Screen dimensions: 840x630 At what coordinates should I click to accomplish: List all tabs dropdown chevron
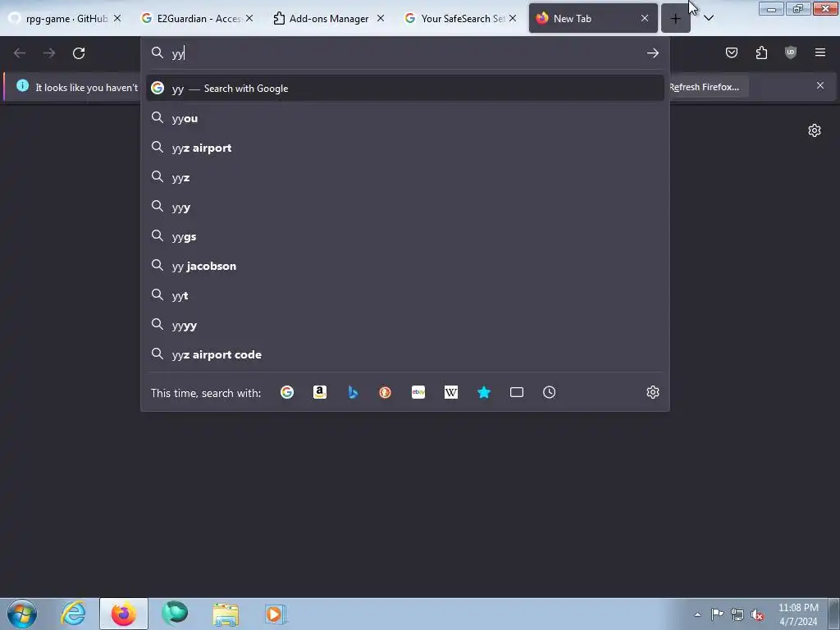coord(708,18)
